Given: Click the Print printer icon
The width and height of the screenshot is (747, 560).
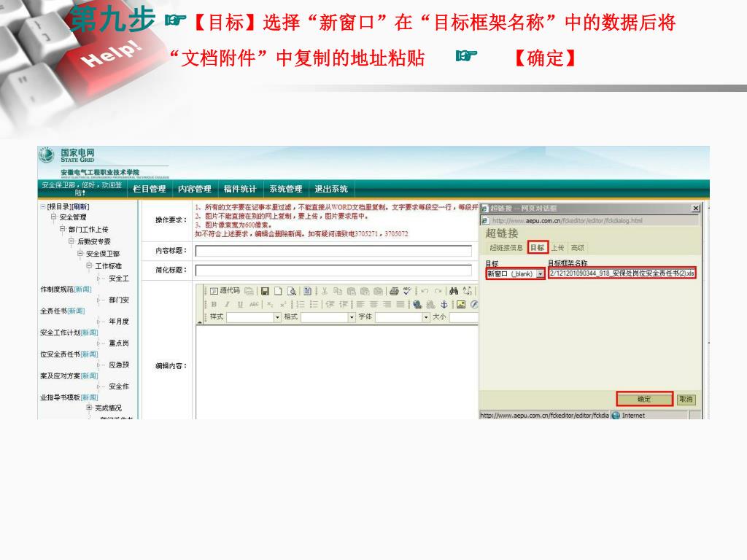Looking at the screenshot, I should pyautogui.click(x=394, y=291).
